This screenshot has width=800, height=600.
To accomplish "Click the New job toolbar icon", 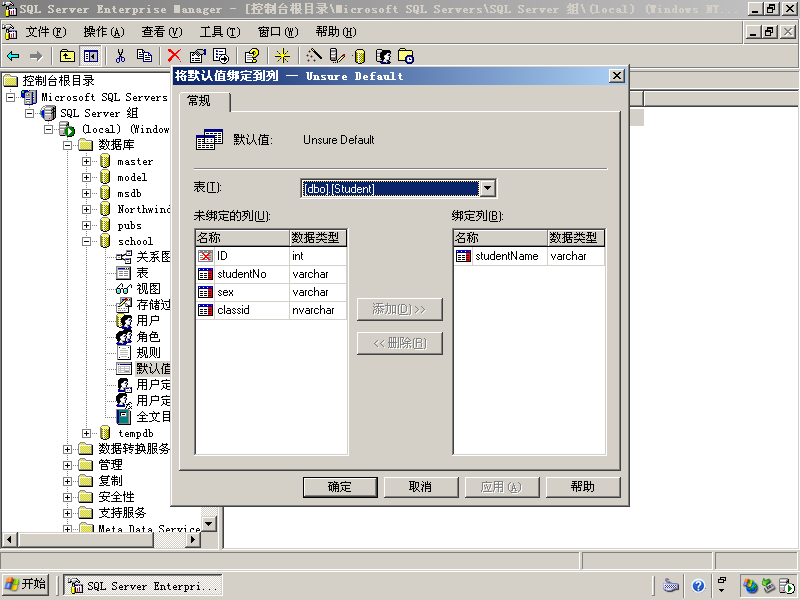I will coord(406,56).
